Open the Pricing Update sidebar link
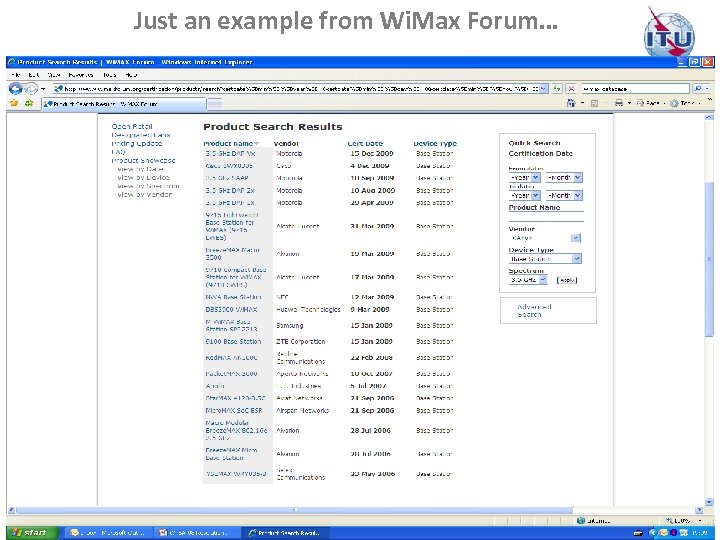 pos(136,143)
